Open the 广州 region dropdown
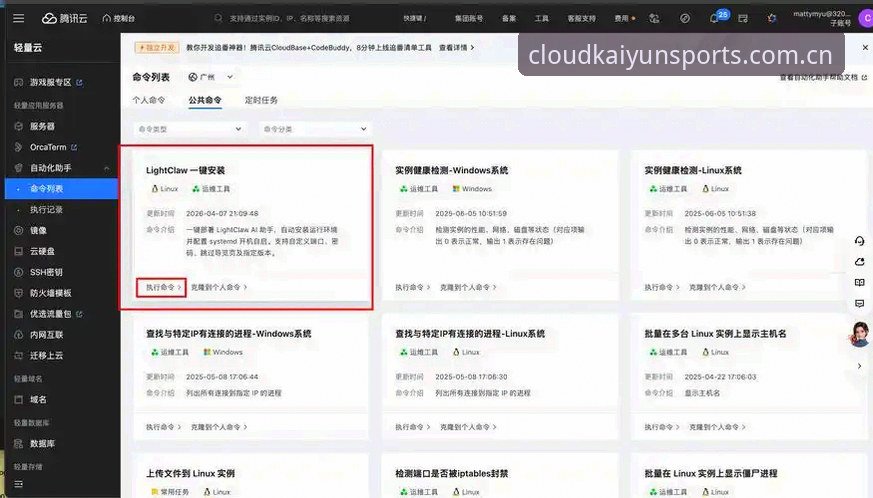873x498 pixels. (210, 77)
